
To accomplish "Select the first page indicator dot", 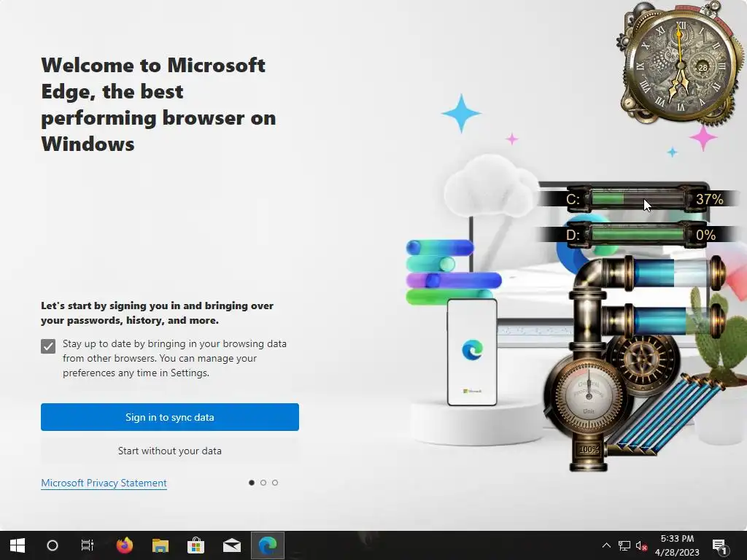I will [x=252, y=483].
